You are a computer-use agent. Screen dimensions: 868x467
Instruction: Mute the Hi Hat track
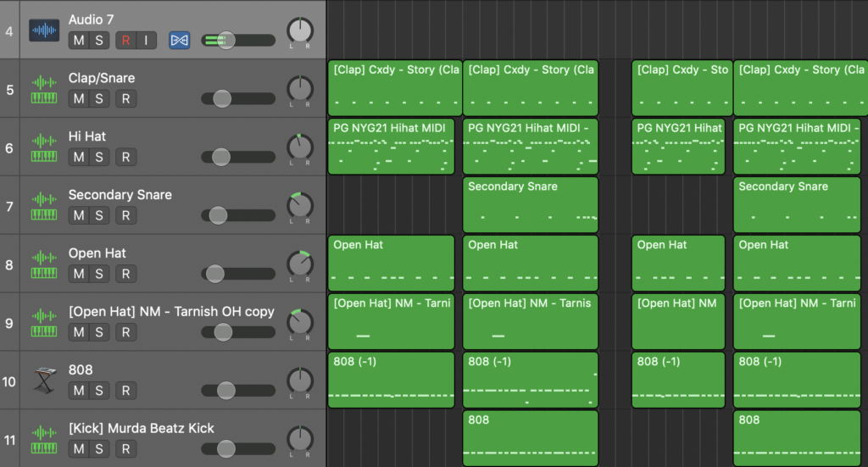click(79, 157)
